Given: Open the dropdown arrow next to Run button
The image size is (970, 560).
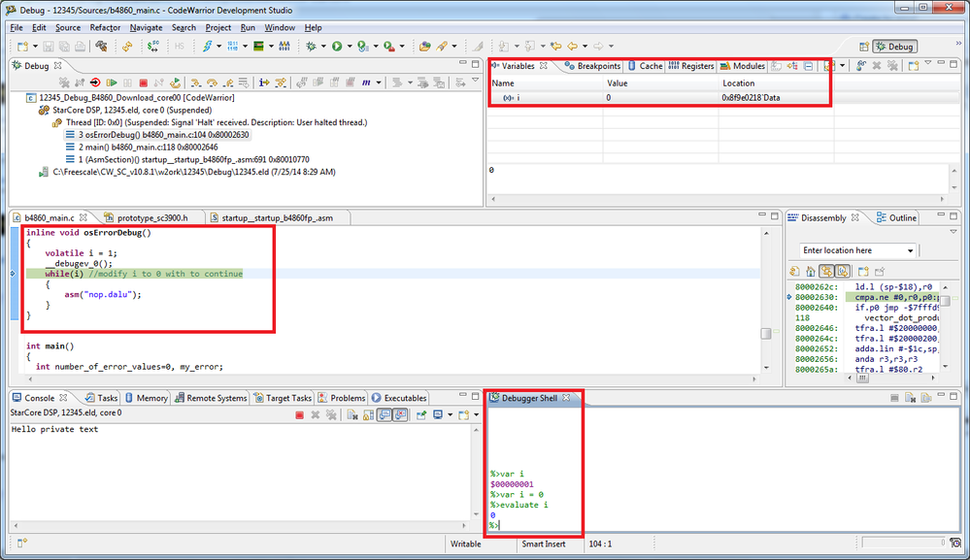Looking at the screenshot, I should tap(350, 47).
